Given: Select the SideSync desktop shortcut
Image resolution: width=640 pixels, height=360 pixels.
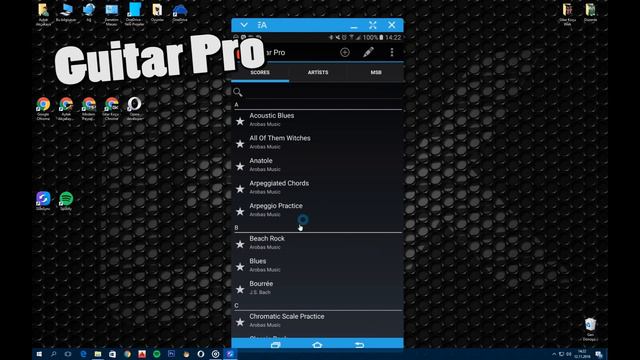Looking at the screenshot, I should [x=43, y=201].
